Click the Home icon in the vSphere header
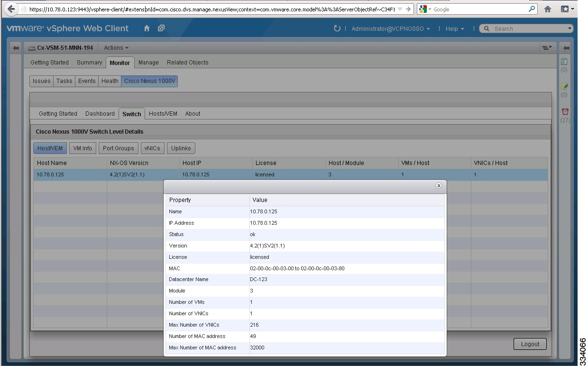Viewport: 588px width, 366px height. pyautogui.click(x=147, y=28)
